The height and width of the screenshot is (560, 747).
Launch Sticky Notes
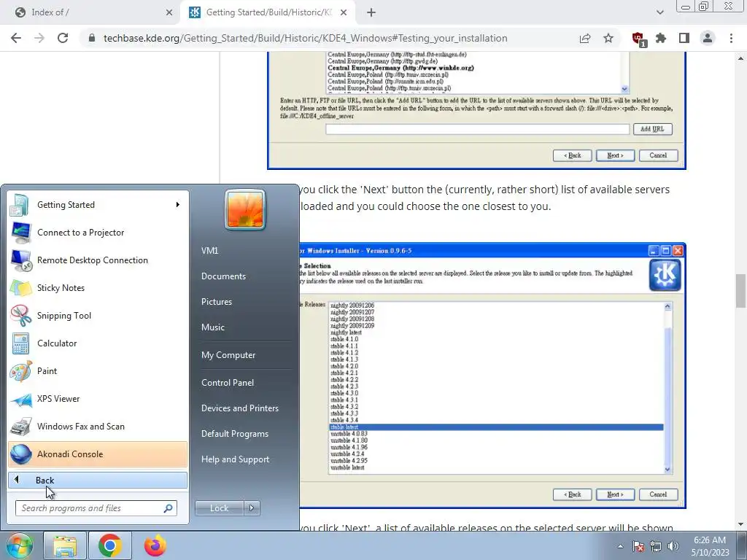click(98, 287)
